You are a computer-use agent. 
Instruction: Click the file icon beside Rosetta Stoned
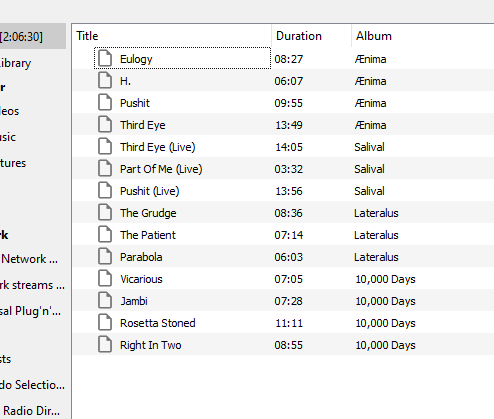[x=105, y=323]
